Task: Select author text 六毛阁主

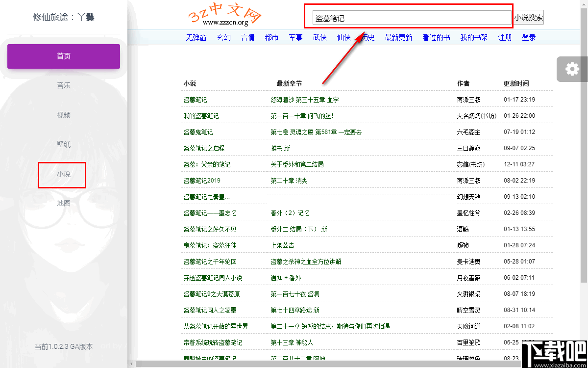Action: point(469,132)
